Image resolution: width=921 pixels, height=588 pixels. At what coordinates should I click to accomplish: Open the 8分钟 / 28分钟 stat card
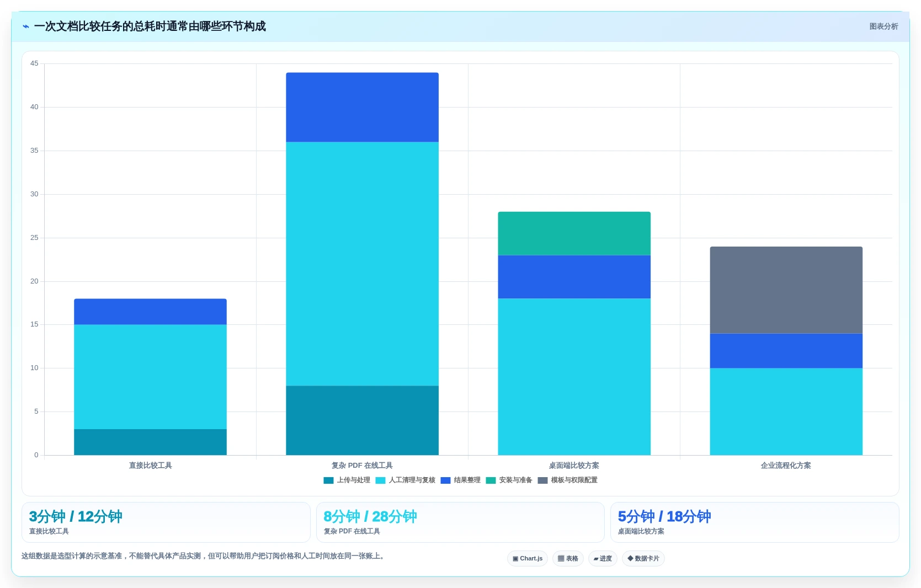460,522
